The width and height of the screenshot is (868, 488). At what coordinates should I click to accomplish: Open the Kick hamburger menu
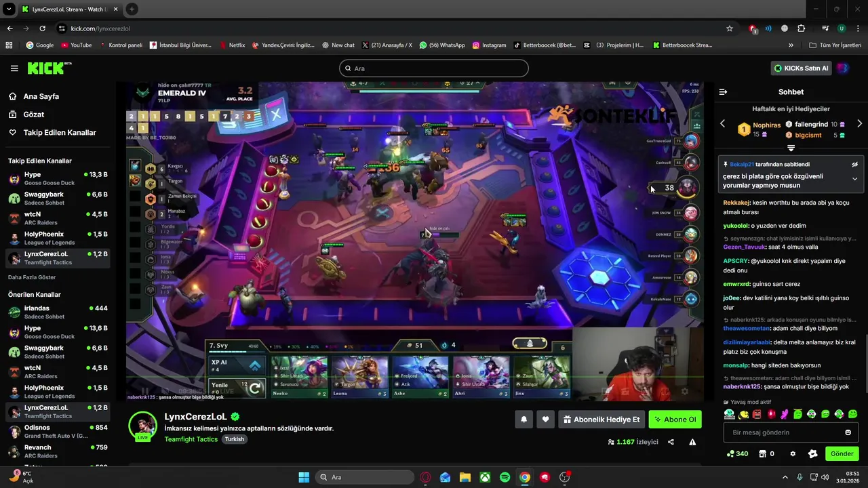(x=14, y=68)
